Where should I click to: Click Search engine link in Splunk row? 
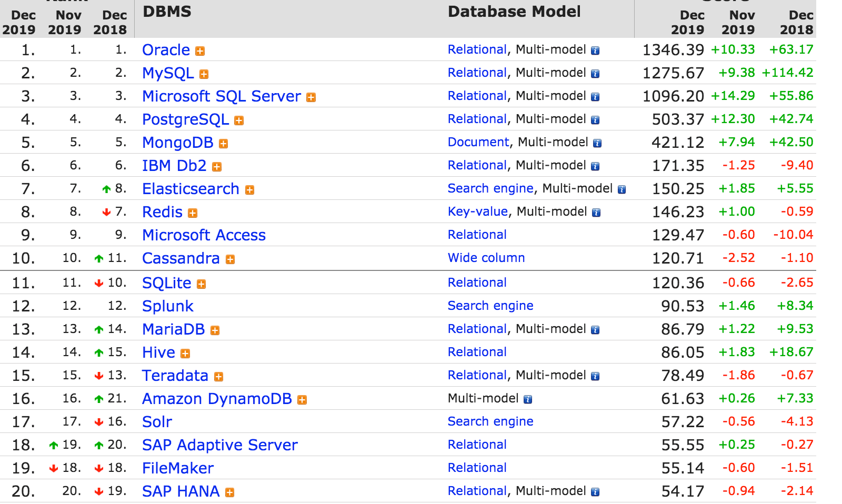[490, 306]
